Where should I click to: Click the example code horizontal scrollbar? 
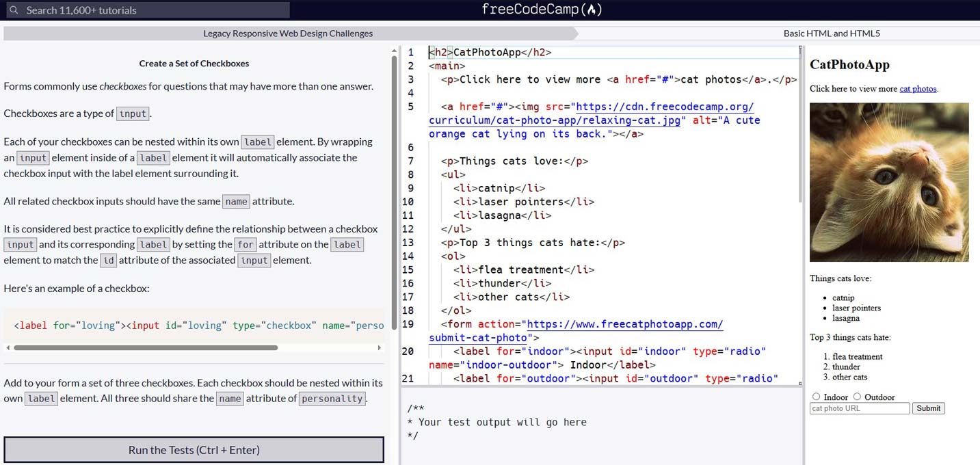tap(146, 347)
